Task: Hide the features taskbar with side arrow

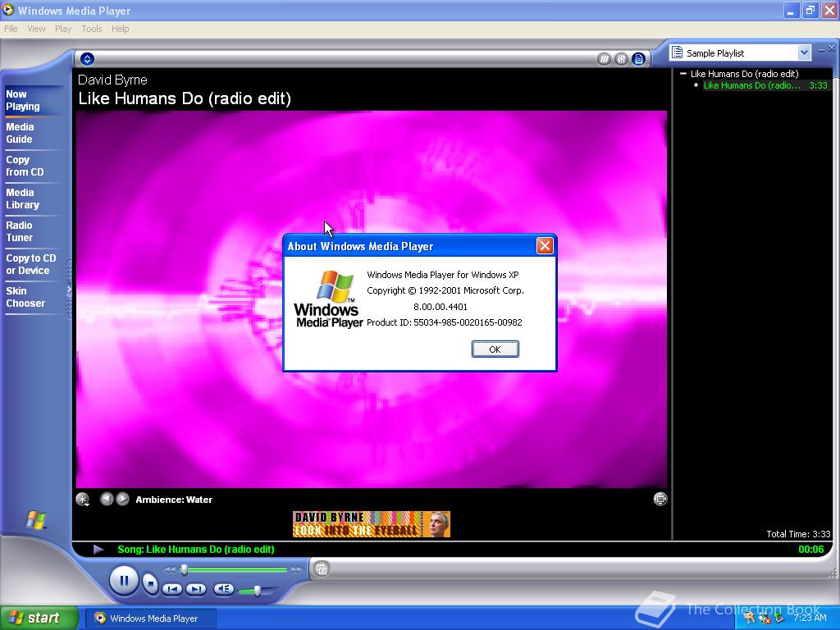Action: pos(69,290)
